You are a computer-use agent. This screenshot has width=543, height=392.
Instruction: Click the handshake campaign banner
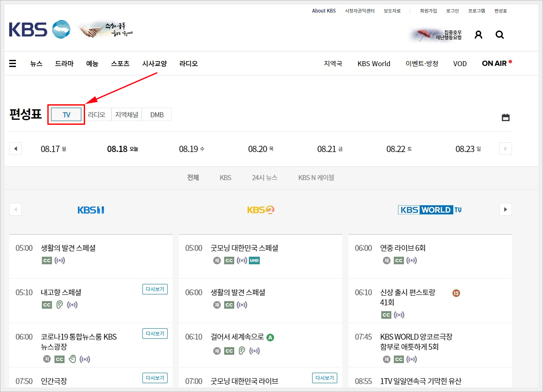point(106,30)
